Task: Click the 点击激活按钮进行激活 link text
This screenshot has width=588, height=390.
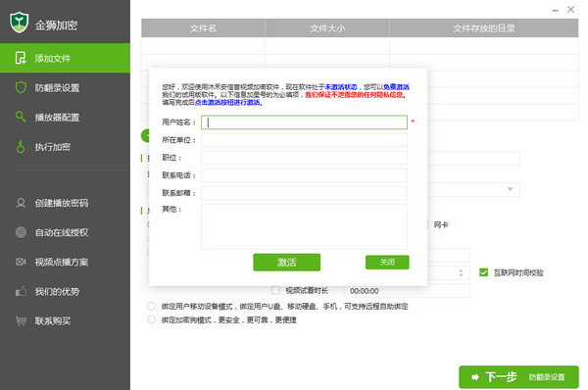Action: tap(227, 102)
